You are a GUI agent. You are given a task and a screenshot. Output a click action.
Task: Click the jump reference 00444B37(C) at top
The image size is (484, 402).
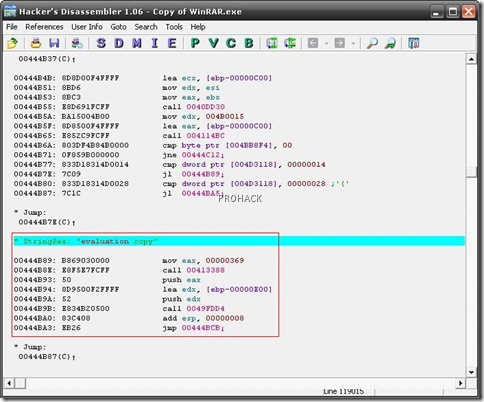tap(45, 59)
